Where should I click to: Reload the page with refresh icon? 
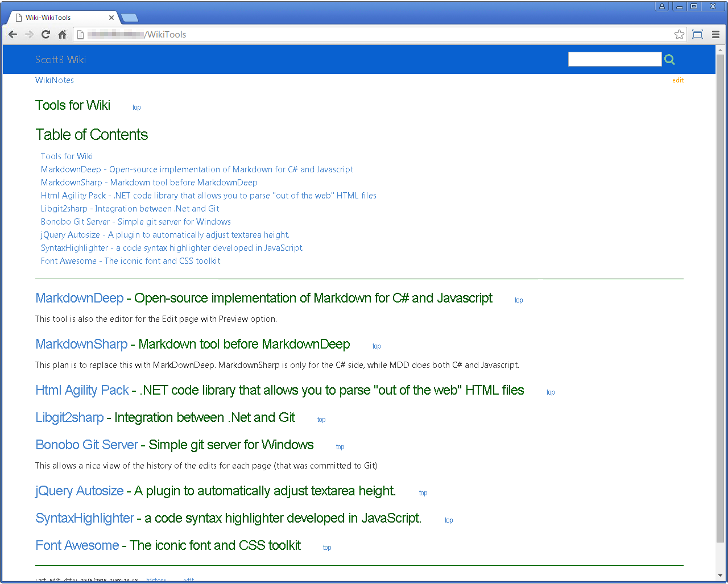click(45, 35)
